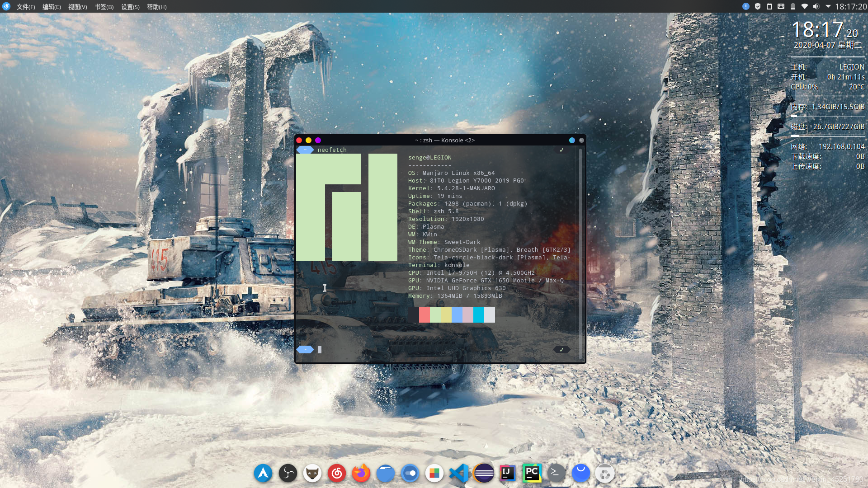
Task: Open the 书签(B) menu
Action: pyautogui.click(x=104, y=7)
